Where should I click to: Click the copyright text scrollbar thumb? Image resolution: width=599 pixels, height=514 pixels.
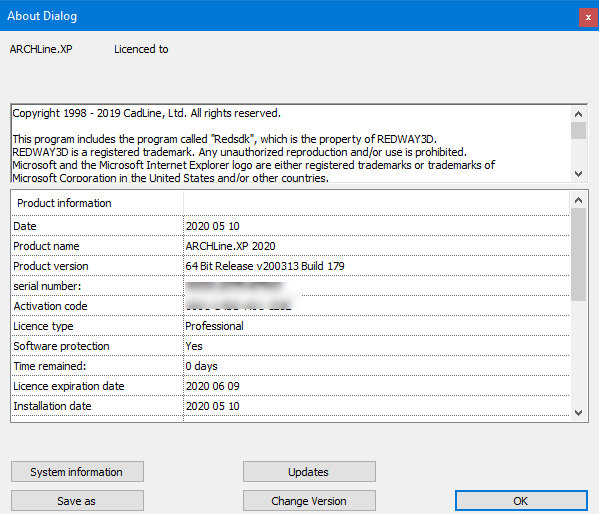coord(578,131)
